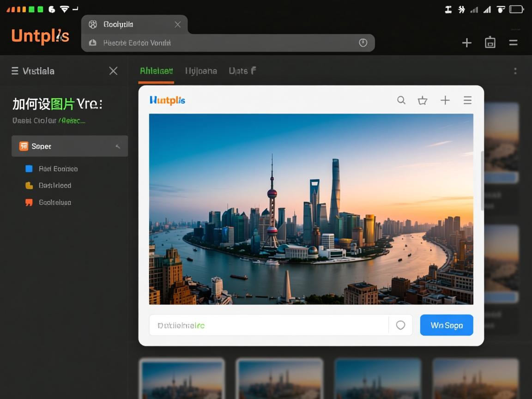Toggle the Vustiala sidebar menu icon

click(x=15, y=71)
